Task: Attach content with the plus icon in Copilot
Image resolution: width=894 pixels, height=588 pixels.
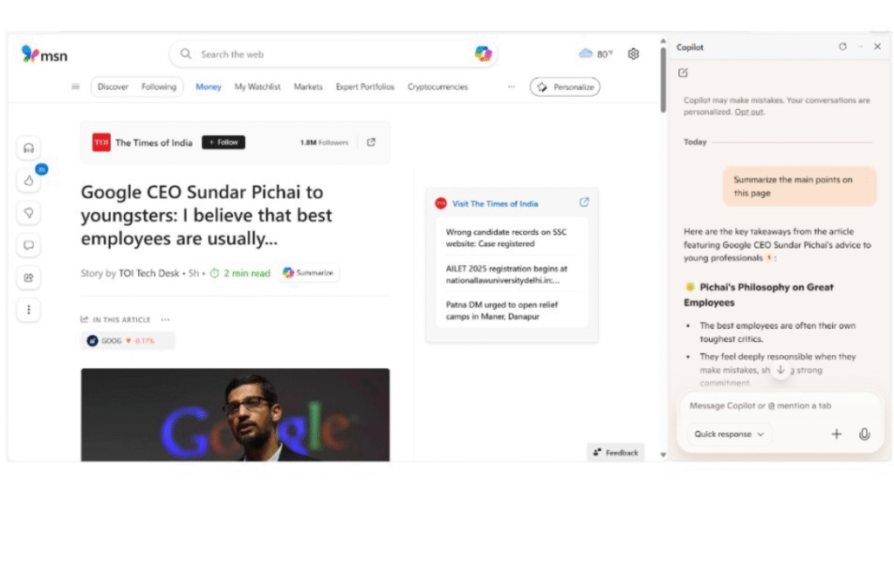Action: [836, 434]
